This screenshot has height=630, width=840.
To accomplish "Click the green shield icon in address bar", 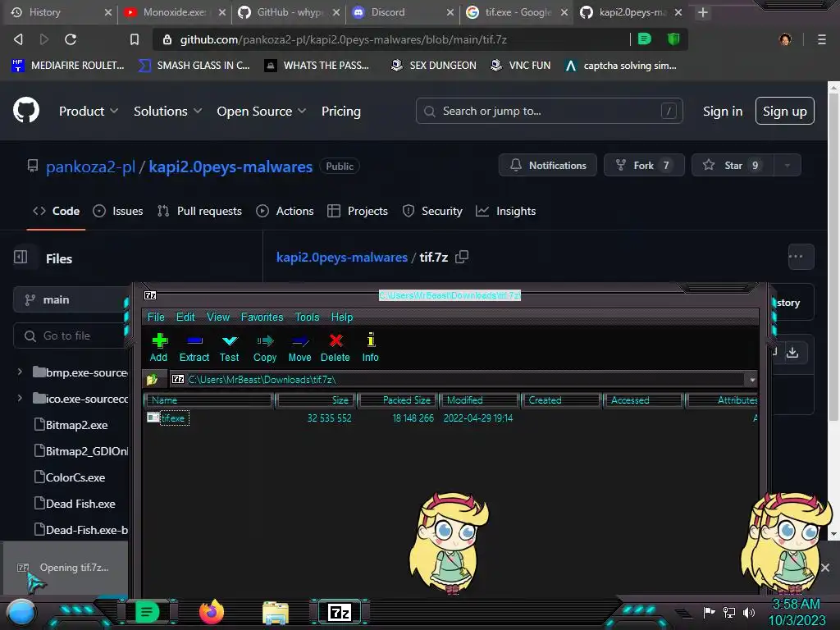I will point(673,39).
